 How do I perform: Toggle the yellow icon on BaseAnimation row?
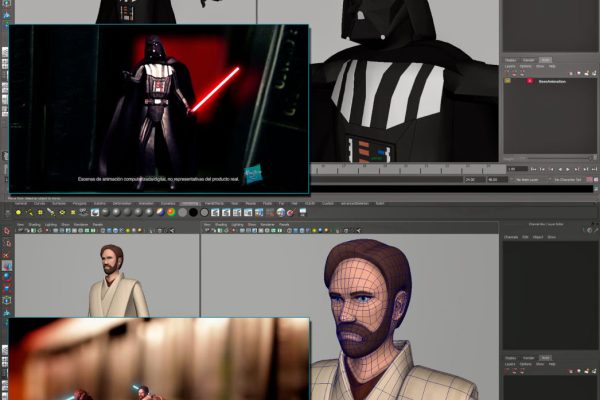[507, 81]
